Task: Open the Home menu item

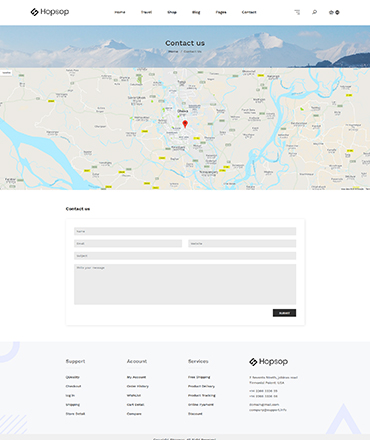Action: (120, 12)
